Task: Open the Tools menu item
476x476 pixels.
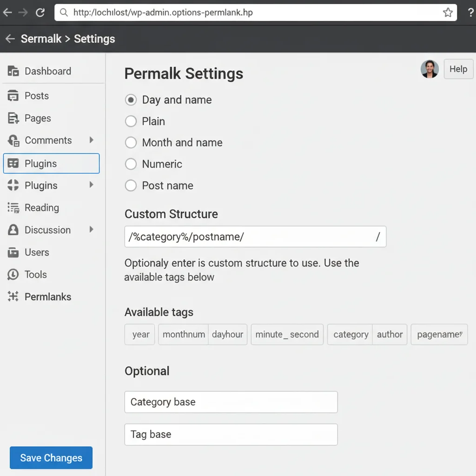Action: [36, 274]
